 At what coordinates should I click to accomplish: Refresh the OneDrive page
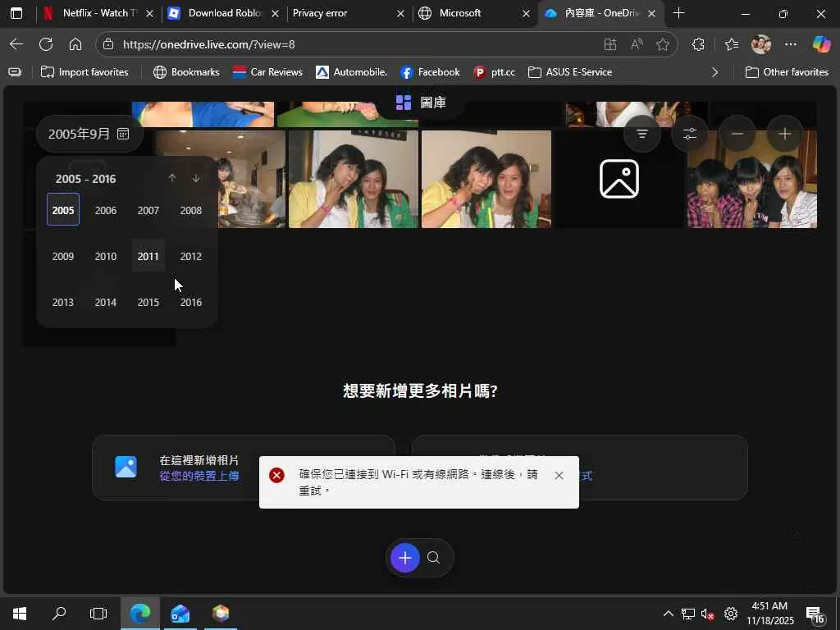46,44
